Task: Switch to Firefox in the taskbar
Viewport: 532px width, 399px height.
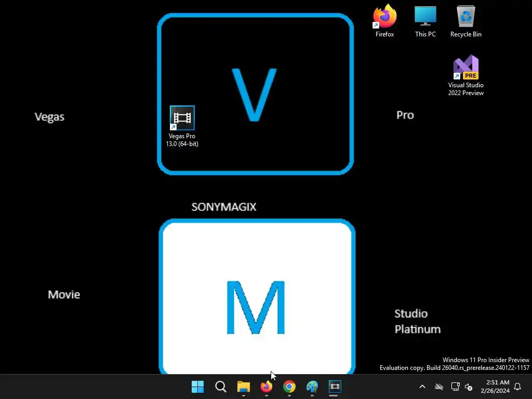Action: [x=267, y=387]
